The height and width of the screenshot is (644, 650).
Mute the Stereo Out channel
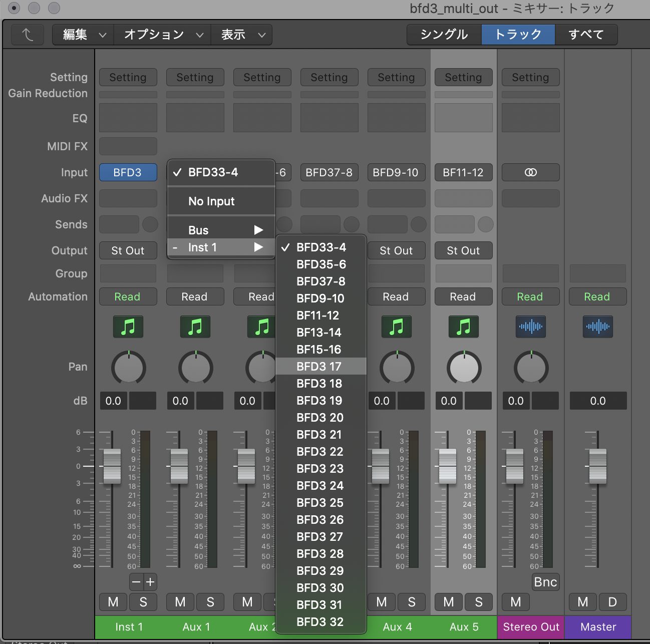(x=516, y=602)
